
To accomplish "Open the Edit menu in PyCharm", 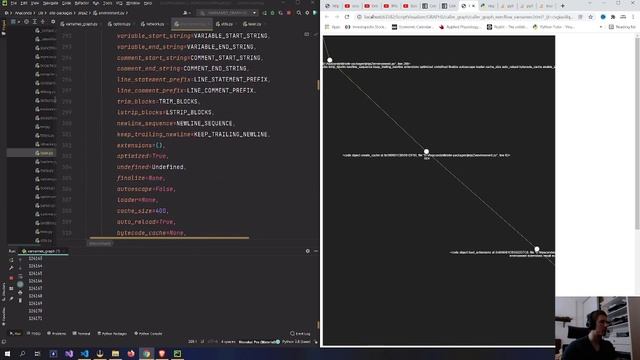I will tap(24, 3).
